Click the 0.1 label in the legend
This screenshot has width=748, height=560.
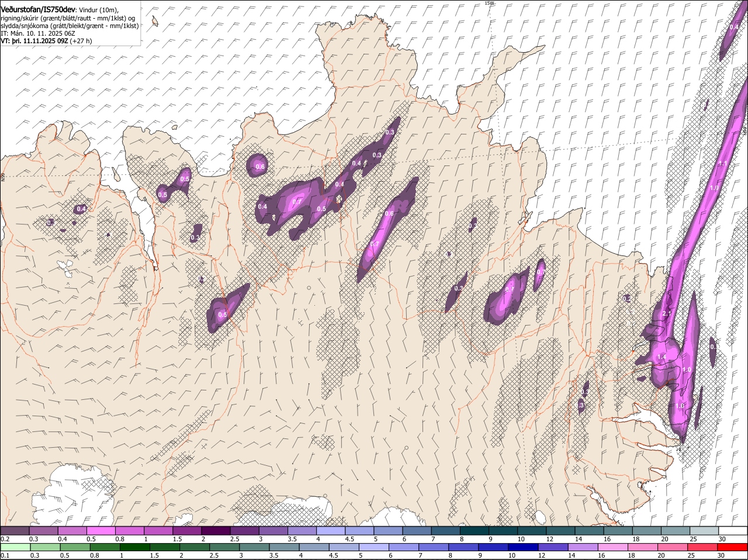(x=5, y=555)
